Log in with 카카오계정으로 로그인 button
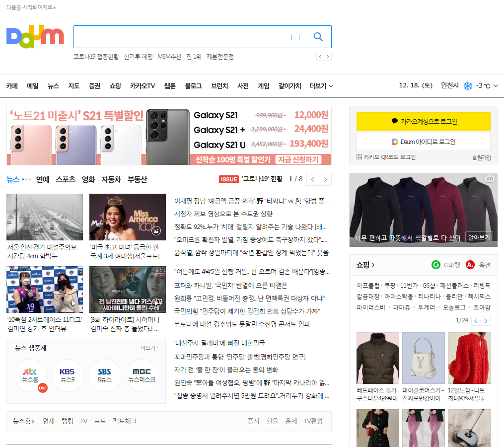 [424, 121]
